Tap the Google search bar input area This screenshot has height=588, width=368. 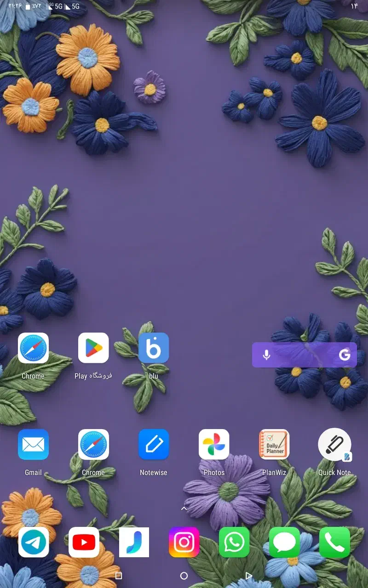304,354
